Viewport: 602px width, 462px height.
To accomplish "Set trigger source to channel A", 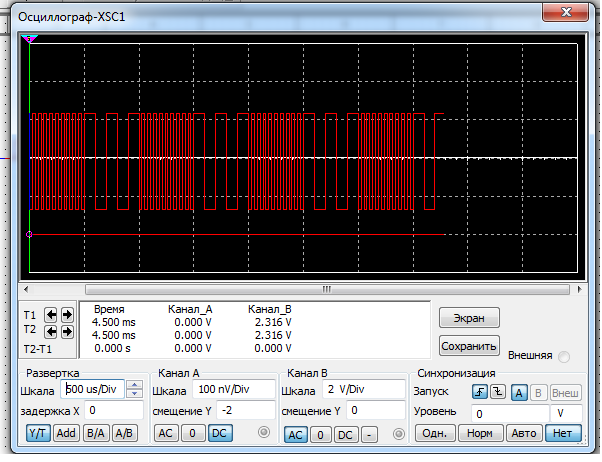I will pos(520,391).
